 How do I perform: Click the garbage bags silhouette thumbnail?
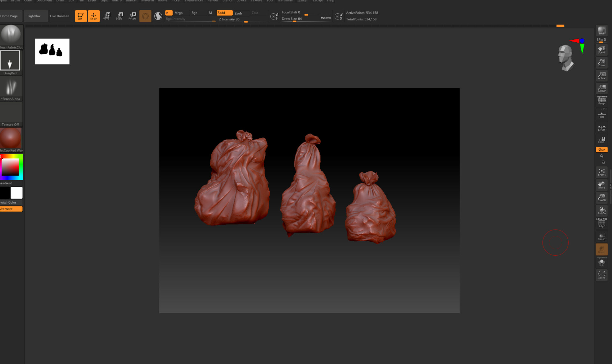(52, 51)
